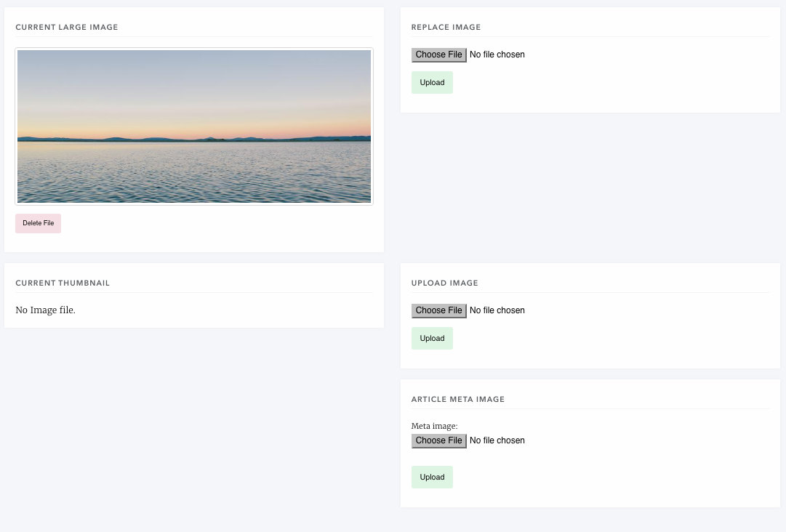Click 'No file chosen' text in Upload Image
786x532 pixels.
point(497,310)
